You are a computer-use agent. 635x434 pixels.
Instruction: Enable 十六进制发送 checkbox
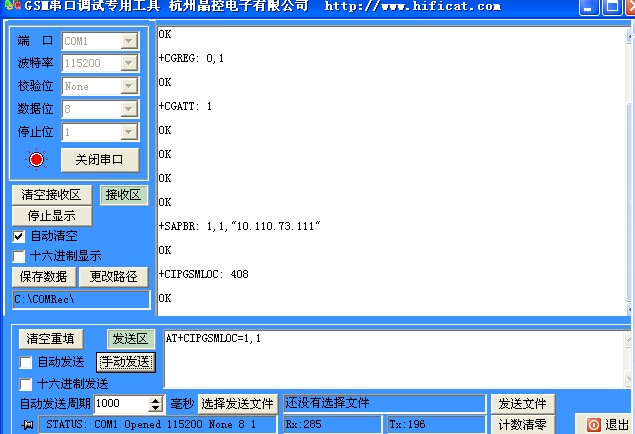point(26,384)
